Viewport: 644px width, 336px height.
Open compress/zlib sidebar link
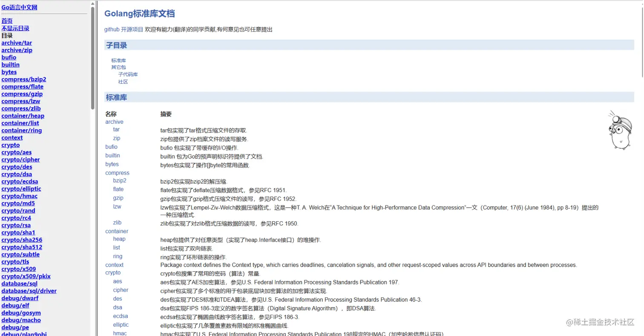point(21,108)
